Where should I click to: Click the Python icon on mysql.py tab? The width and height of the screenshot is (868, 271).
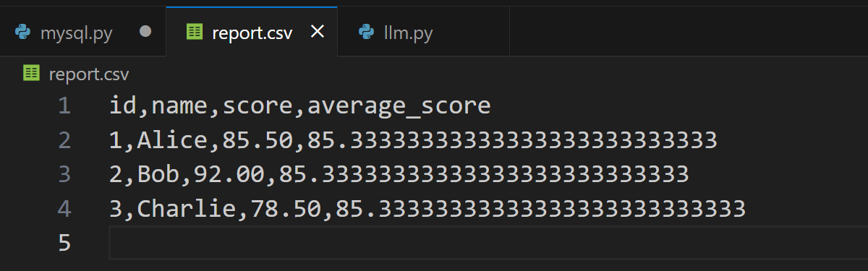[x=23, y=32]
